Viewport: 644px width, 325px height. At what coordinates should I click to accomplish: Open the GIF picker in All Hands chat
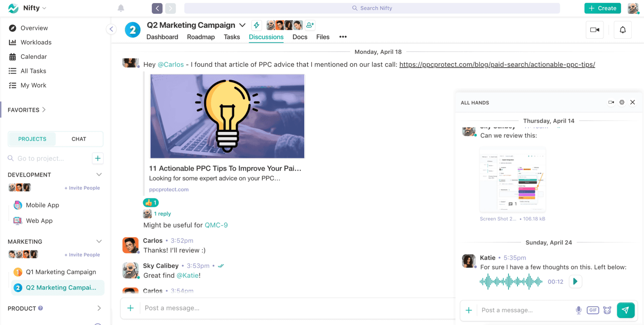593,310
